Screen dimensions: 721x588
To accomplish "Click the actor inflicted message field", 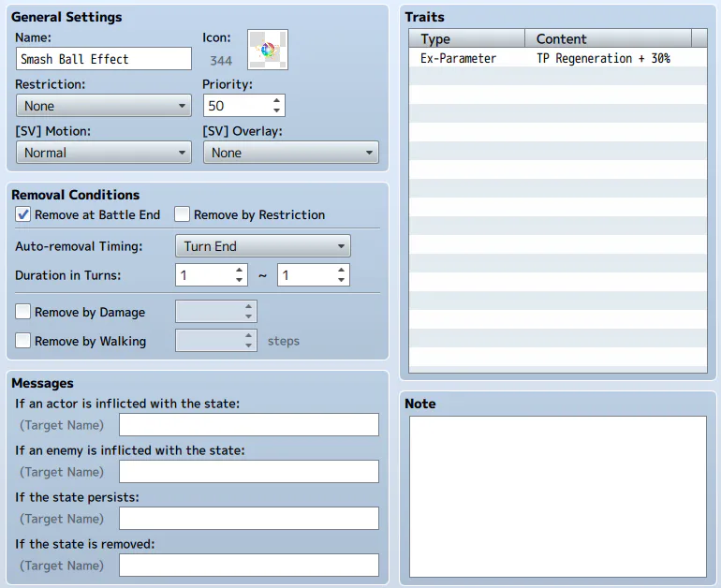I will click(249, 424).
